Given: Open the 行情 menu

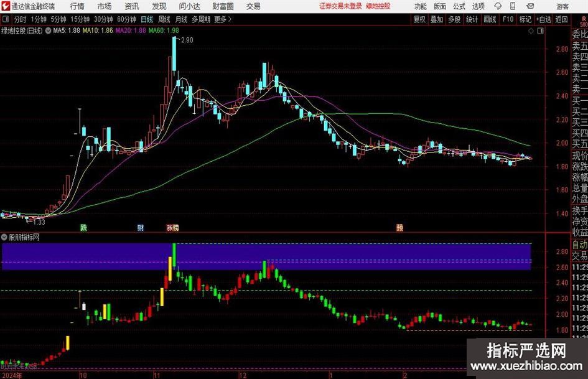Looking at the screenshot, I should coord(77,6).
